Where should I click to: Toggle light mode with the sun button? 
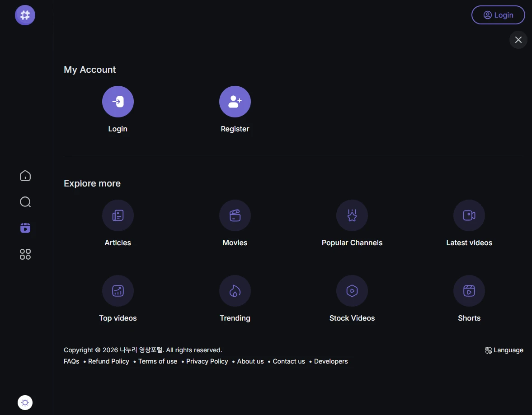(25, 402)
